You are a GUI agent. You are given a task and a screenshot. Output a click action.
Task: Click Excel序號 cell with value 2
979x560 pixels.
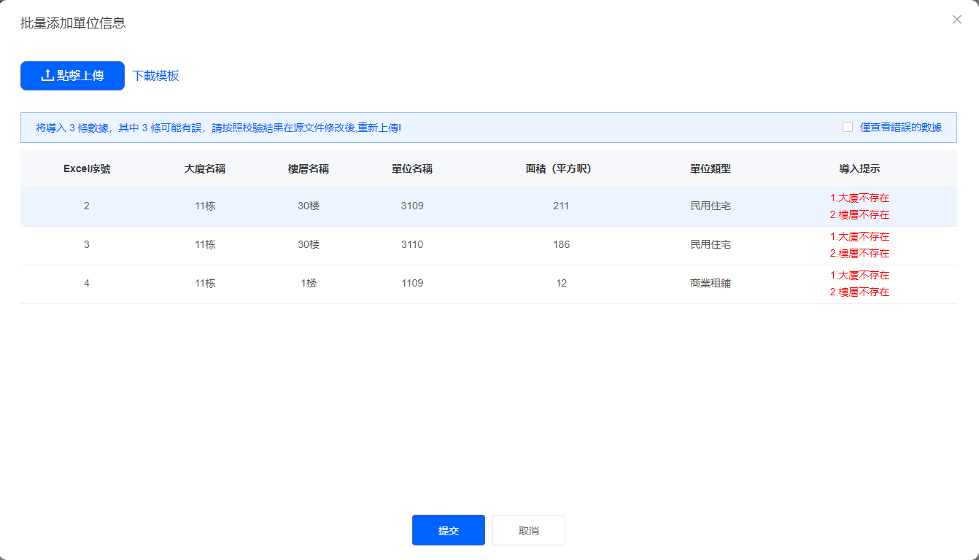[x=87, y=206]
